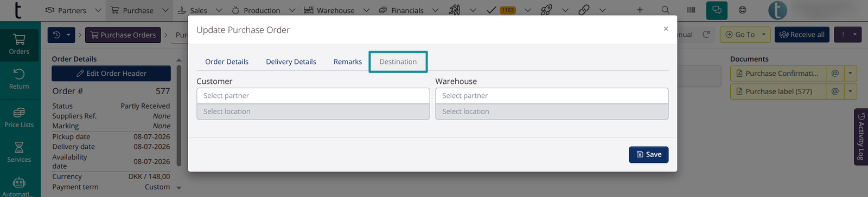Open Services in left sidebar
The image size is (868, 197).
pos(19,152)
